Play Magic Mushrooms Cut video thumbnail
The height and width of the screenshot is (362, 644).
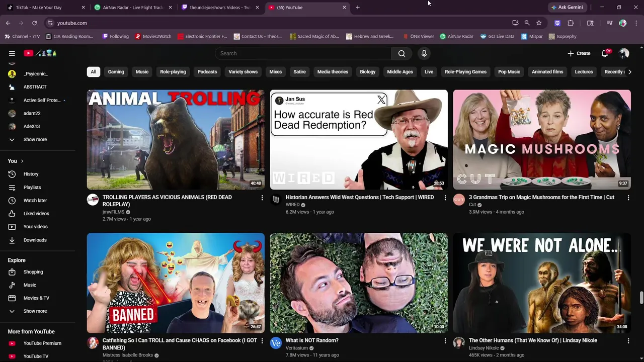point(542,140)
